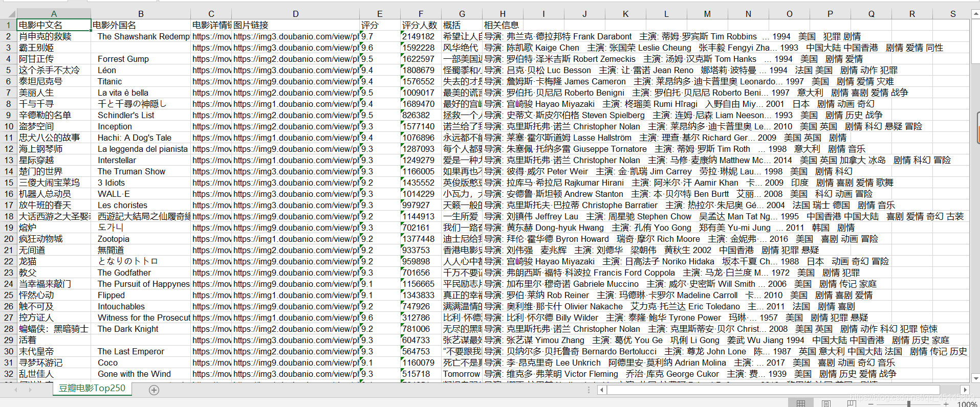Screen dimensions: 980x407
Task: Select the Léon cell
Action: tap(141, 70)
